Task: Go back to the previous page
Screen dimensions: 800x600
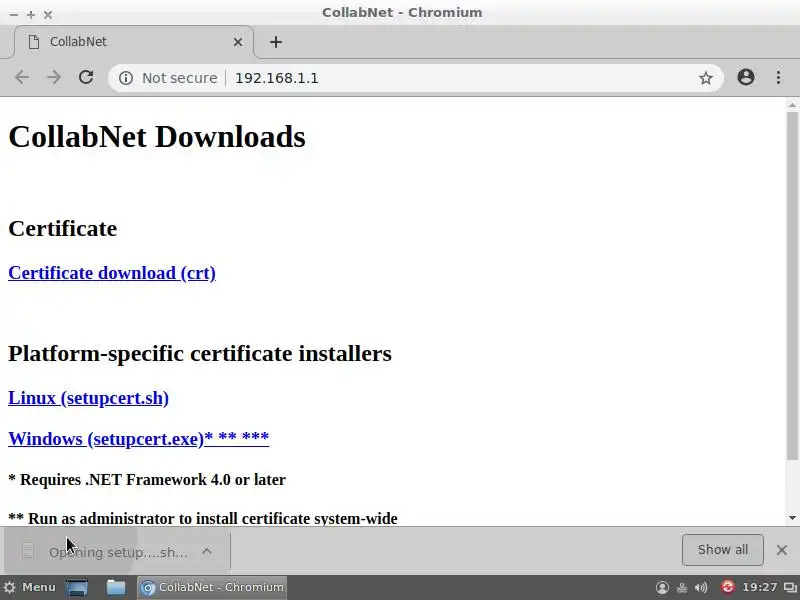Action: coord(21,78)
